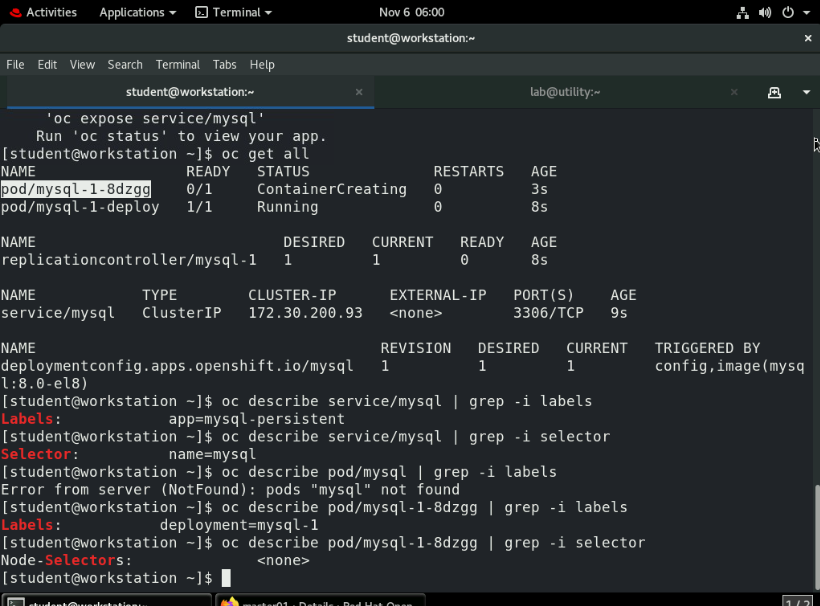The image size is (820, 606).
Task: Open the File menu
Action: click(x=15, y=64)
